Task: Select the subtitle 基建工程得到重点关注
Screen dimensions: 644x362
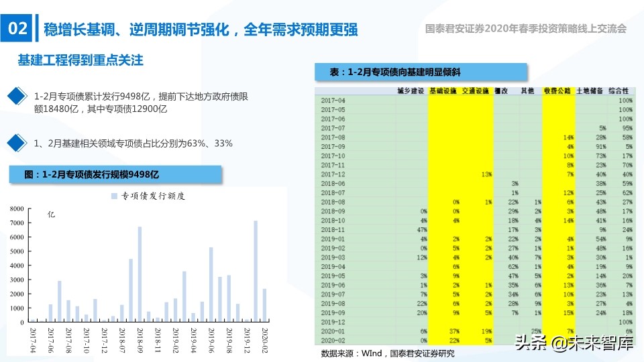Action: (x=80, y=60)
